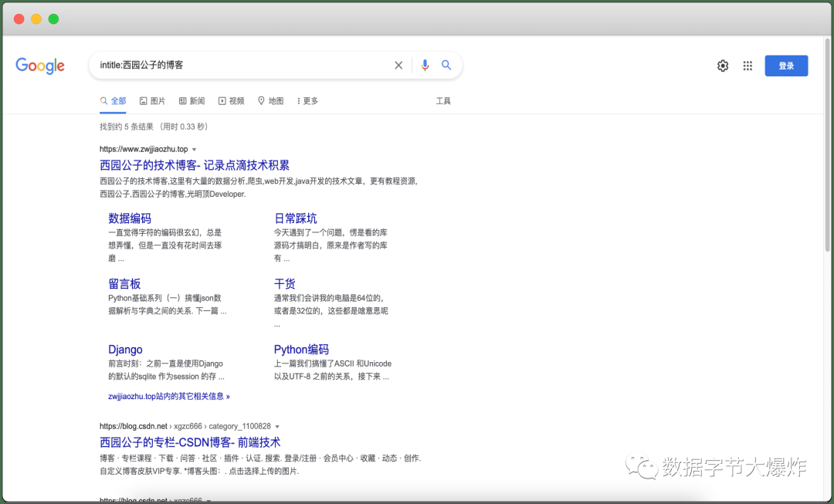Expand arrow next to zwjjiaozhu.top URL
This screenshot has width=834, height=504.
coord(194,150)
